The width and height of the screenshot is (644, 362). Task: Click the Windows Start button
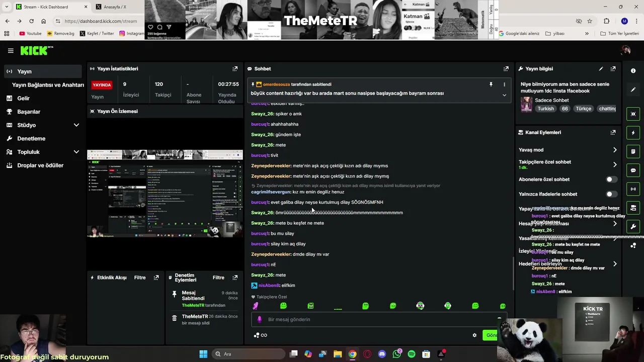click(x=203, y=354)
